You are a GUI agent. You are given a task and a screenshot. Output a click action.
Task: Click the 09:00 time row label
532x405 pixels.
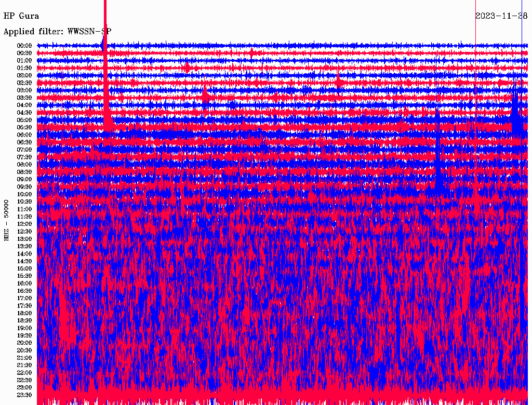click(24, 180)
